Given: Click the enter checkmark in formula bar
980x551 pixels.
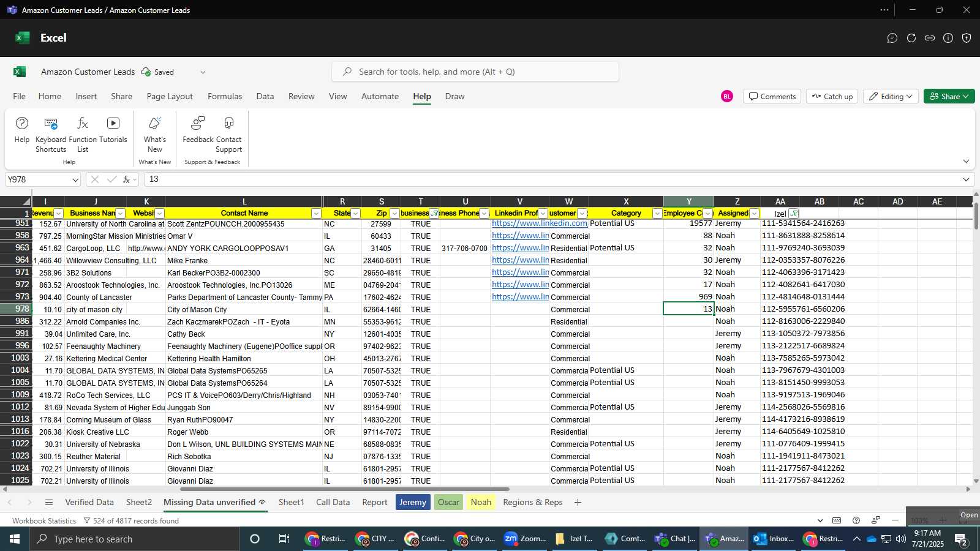Looking at the screenshot, I should pos(111,179).
